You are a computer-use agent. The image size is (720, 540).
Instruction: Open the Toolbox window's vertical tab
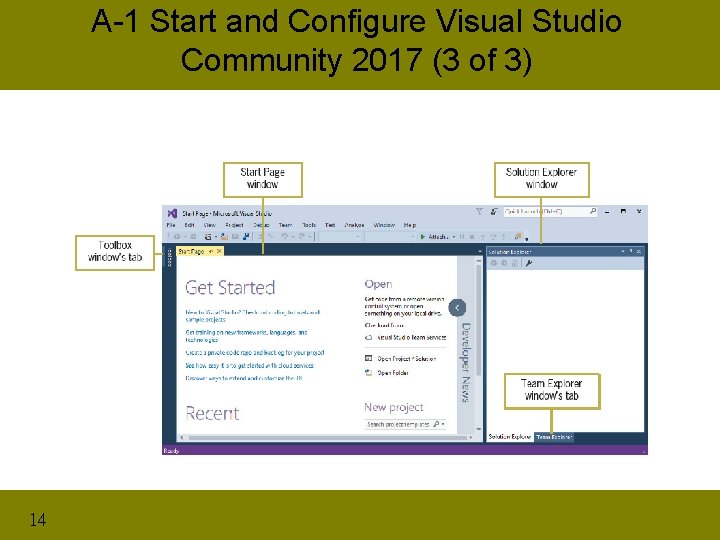coord(169,257)
